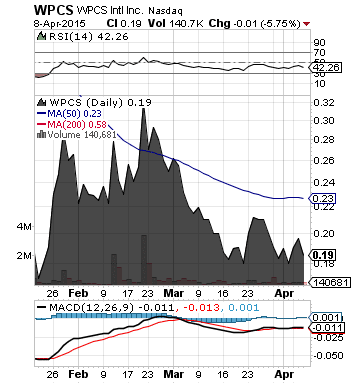Click the WPCS ticker symbol title

pos(53,10)
